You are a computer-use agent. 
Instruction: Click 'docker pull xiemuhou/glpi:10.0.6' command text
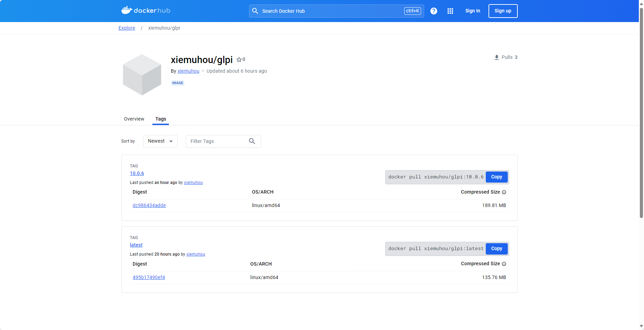[436, 177]
